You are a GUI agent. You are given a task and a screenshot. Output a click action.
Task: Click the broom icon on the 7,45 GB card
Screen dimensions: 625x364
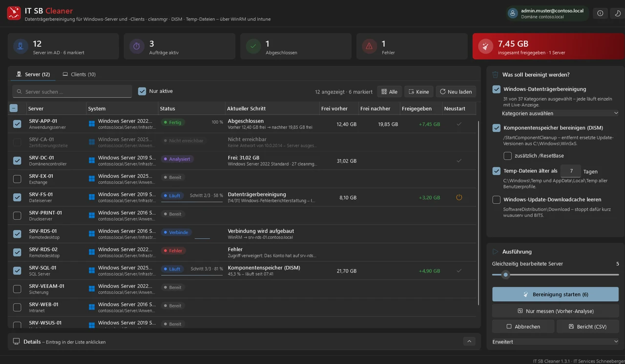[485, 46]
